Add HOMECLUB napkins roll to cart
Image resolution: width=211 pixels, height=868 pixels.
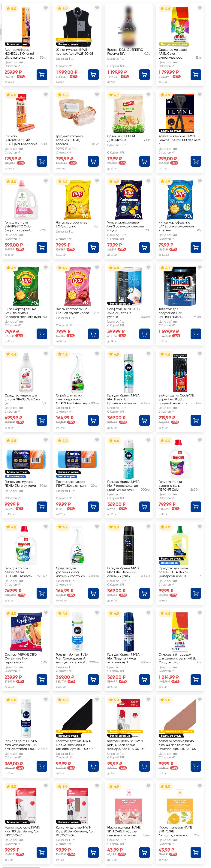coord(144,334)
